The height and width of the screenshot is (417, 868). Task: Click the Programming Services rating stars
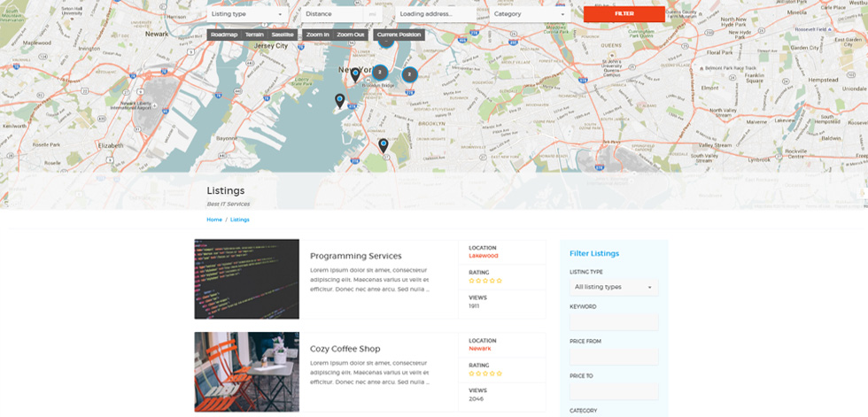tap(485, 281)
